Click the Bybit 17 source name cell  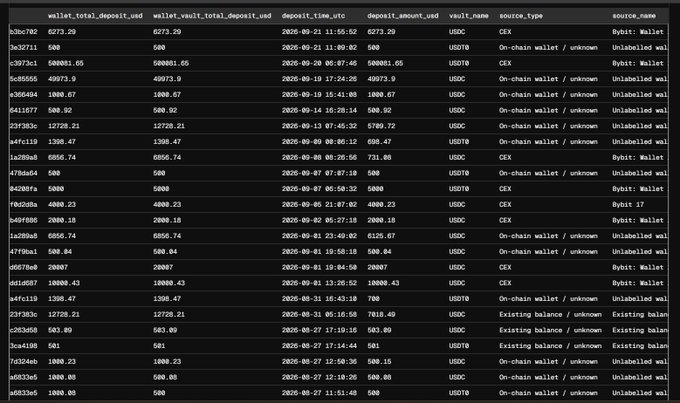[x=628, y=204]
